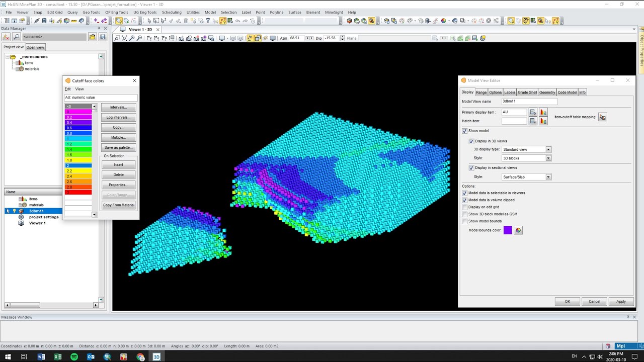Click Apply in Model View Editor
The image size is (644, 362).
(x=621, y=302)
